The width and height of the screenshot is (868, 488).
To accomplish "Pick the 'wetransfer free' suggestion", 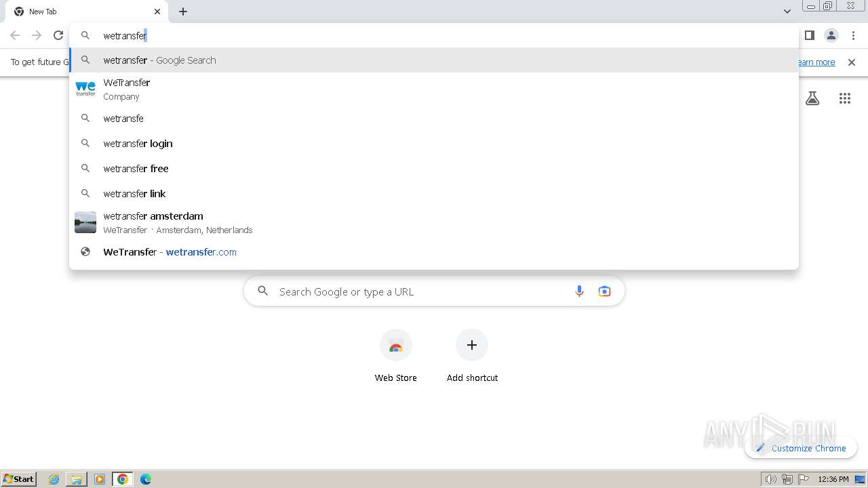I will [434, 169].
